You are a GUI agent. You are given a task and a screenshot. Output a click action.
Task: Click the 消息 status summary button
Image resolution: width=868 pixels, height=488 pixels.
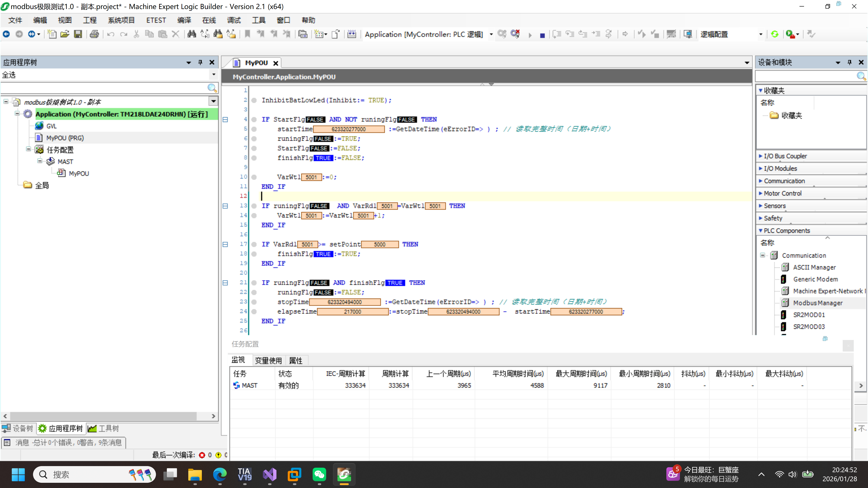(x=64, y=443)
